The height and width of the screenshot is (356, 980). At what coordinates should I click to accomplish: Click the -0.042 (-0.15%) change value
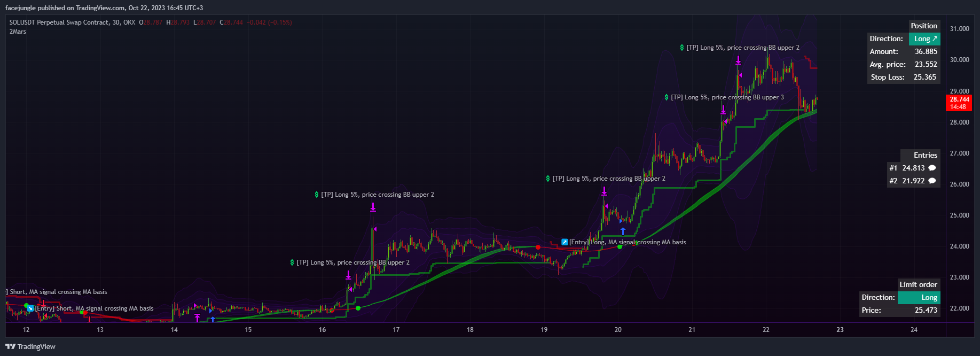click(x=269, y=22)
